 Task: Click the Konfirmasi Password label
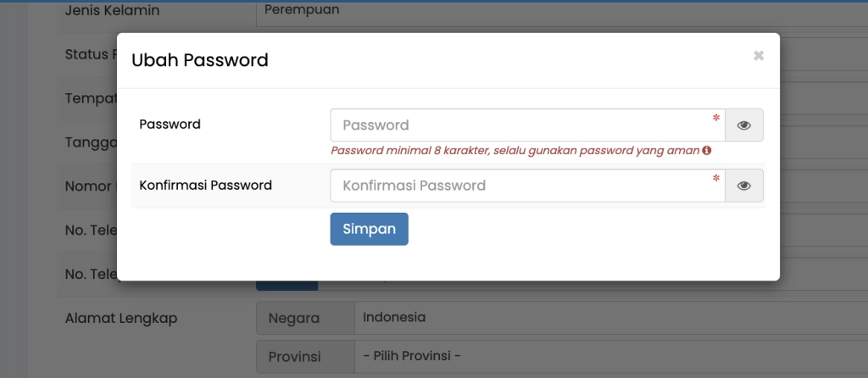tap(205, 185)
